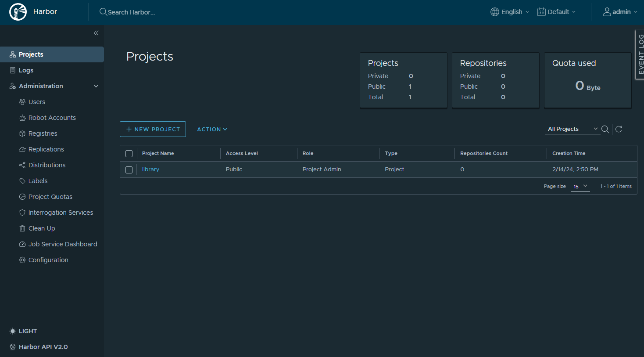The height and width of the screenshot is (357, 644).
Task: Click the Role column header
Action: click(308, 153)
